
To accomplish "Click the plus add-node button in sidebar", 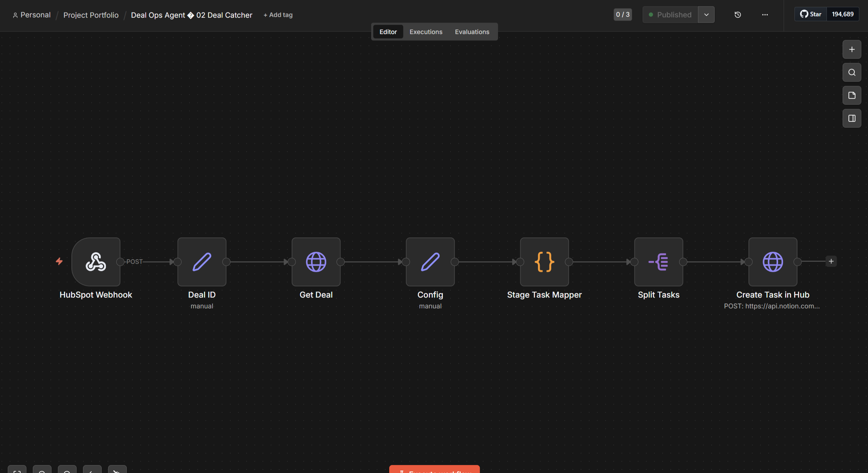I will tap(852, 49).
